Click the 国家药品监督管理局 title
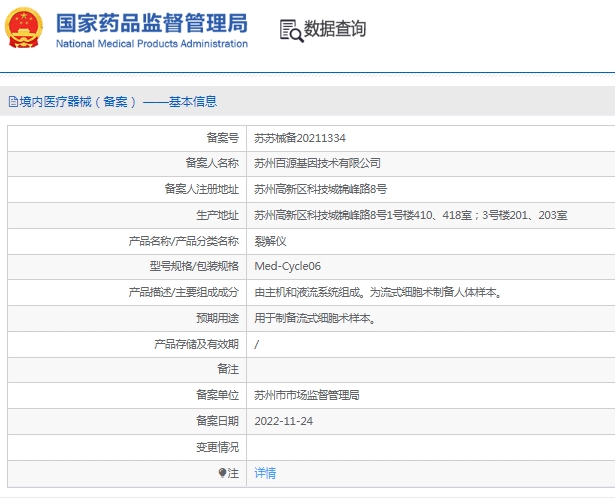The height and width of the screenshot is (503, 615). tap(152, 23)
